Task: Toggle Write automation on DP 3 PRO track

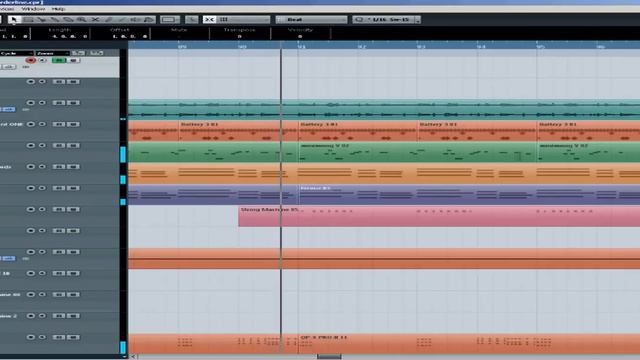Action: pyautogui.click(x=73, y=337)
